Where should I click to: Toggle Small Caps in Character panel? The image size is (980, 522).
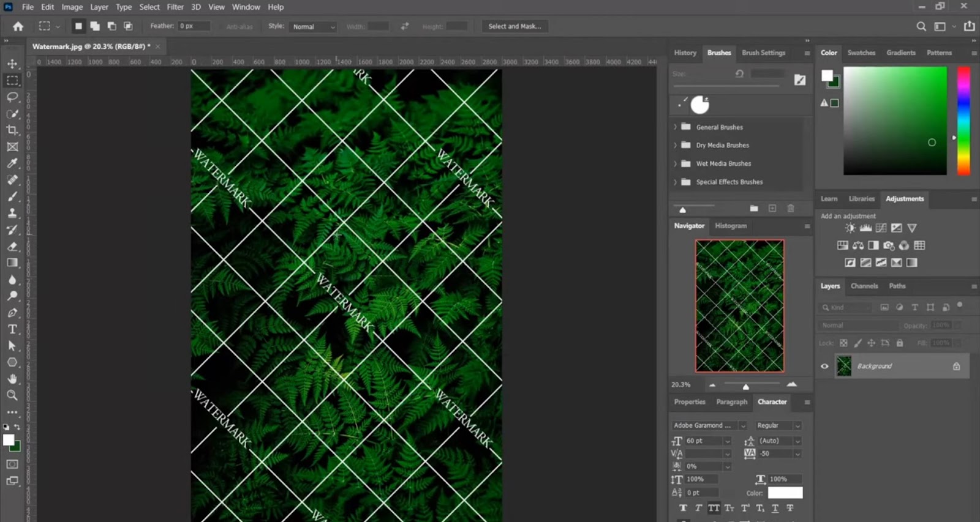[x=729, y=508]
